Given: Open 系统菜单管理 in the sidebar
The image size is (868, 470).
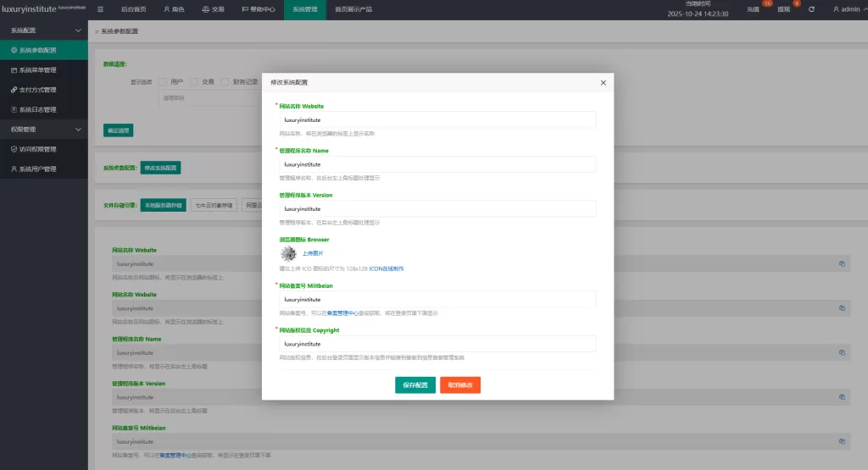Looking at the screenshot, I should (38, 69).
